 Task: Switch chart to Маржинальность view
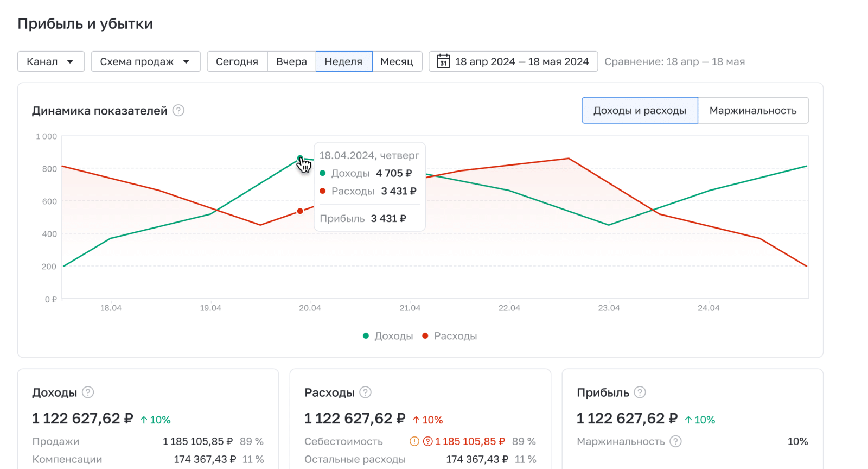click(752, 110)
